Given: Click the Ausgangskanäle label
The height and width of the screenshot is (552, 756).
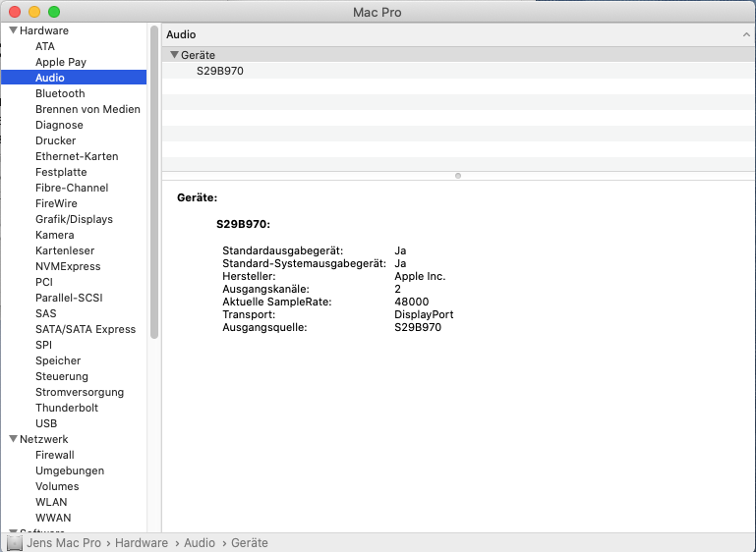Looking at the screenshot, I should point(265,289).
